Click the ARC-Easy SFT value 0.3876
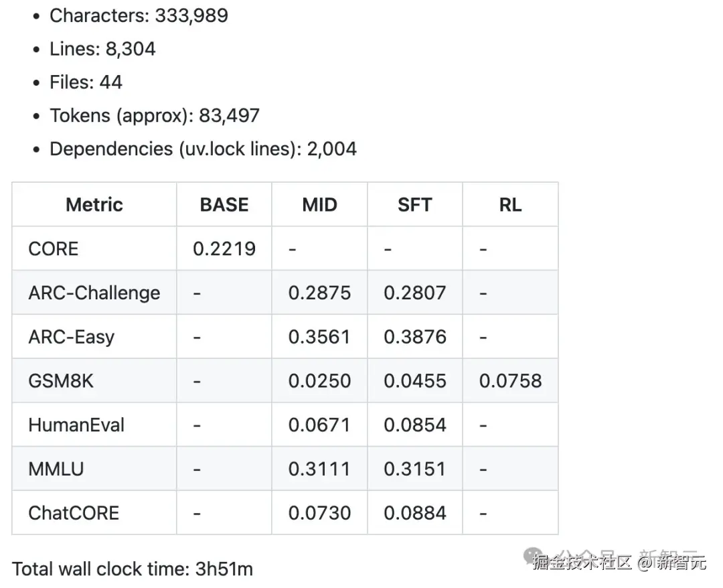 [414, 337]
